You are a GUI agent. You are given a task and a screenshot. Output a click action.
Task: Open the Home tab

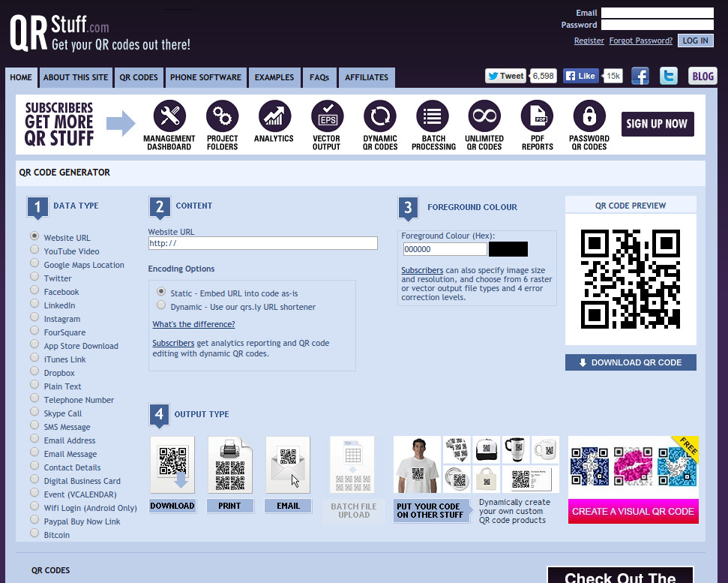[21, 77]
